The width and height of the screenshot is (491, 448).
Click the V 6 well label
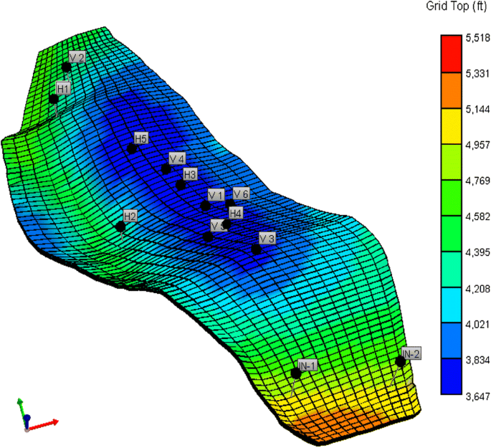tap(241, 194)
